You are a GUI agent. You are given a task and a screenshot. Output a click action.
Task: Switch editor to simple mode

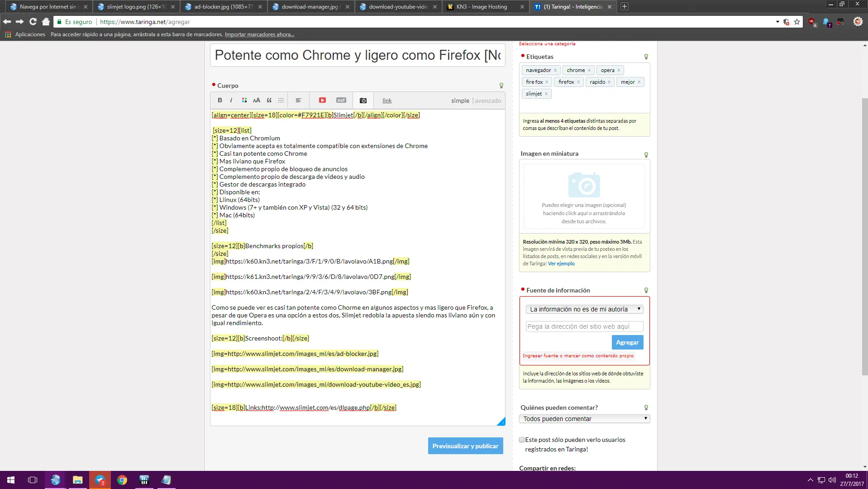click(460, 101)
